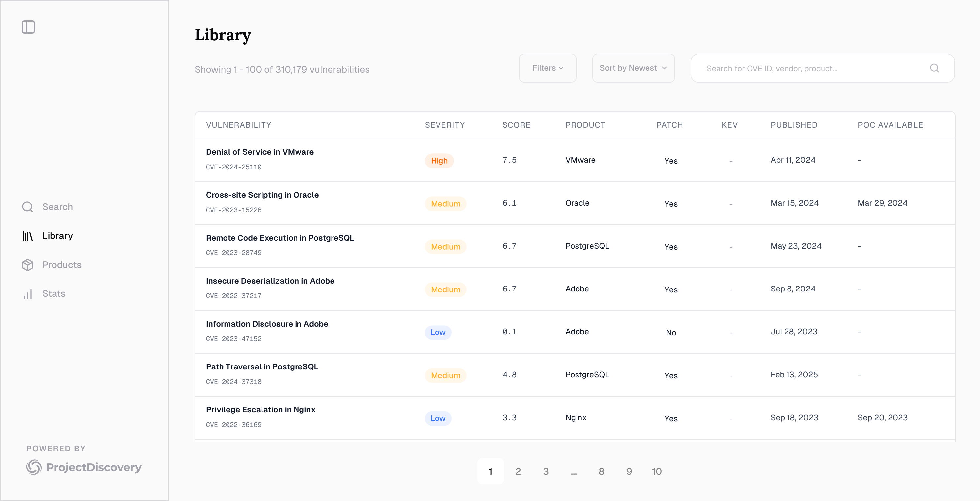Viewport: 980px width, 501px height.
Task: Open CVE-2023-28749 PostgreSQL vulnerability row
Action: (280, 238)
